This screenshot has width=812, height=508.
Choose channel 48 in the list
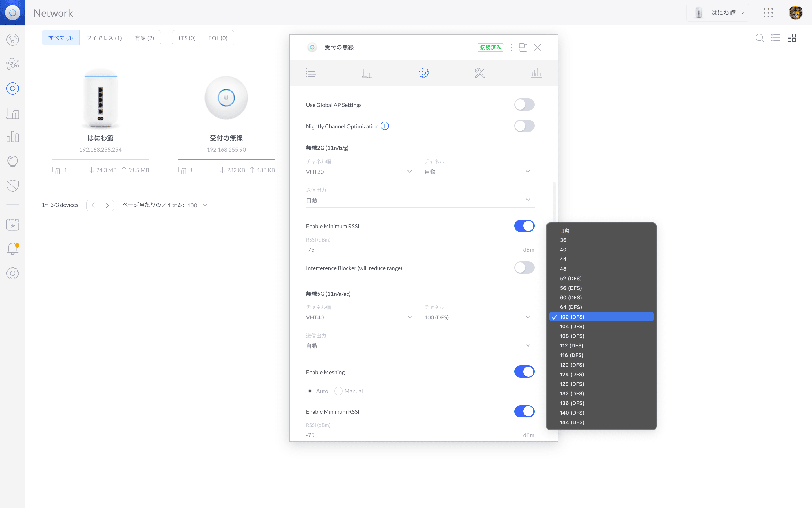601,269
